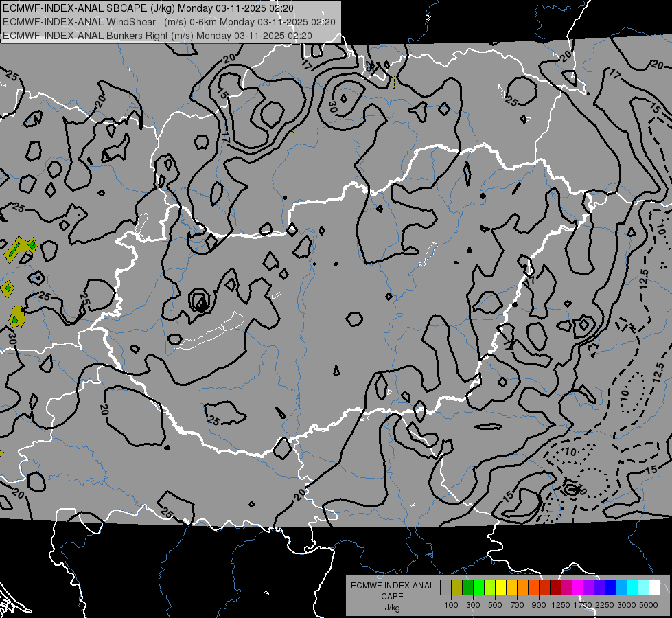Pick the cyan swatch after 3000
The height and width of the screenshot is (618, 672).
pos(633,587)
